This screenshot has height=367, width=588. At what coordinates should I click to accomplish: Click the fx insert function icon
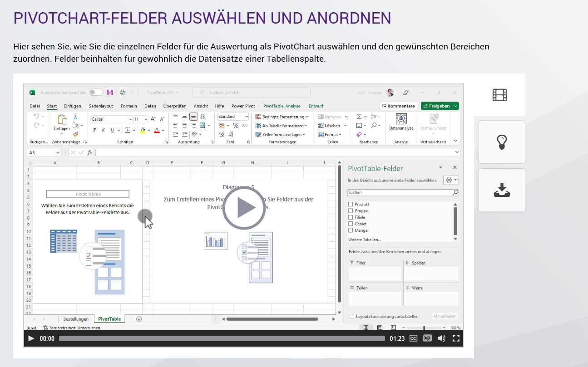[x=90, y=152]
